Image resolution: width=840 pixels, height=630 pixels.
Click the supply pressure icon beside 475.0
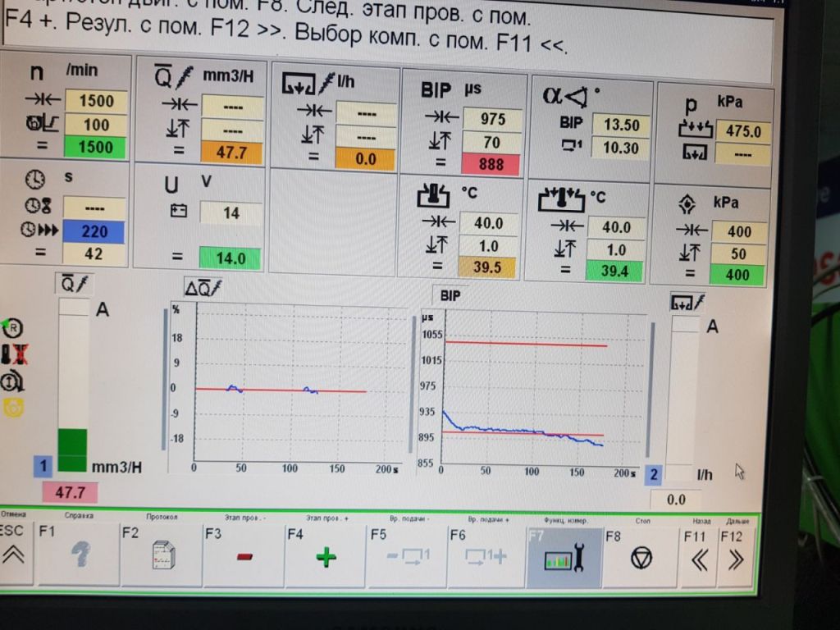[696, 130]
